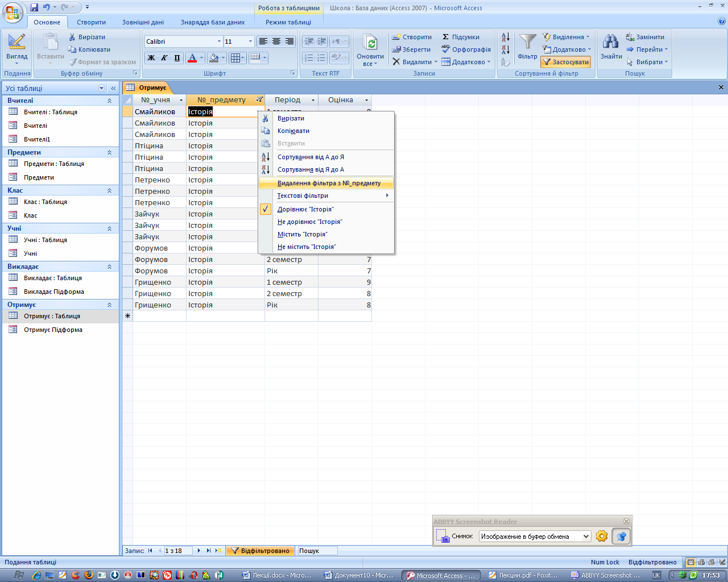Click Орфографія spelling button
Viewport: 728px width, 582px height.
(x=466, y=49)
